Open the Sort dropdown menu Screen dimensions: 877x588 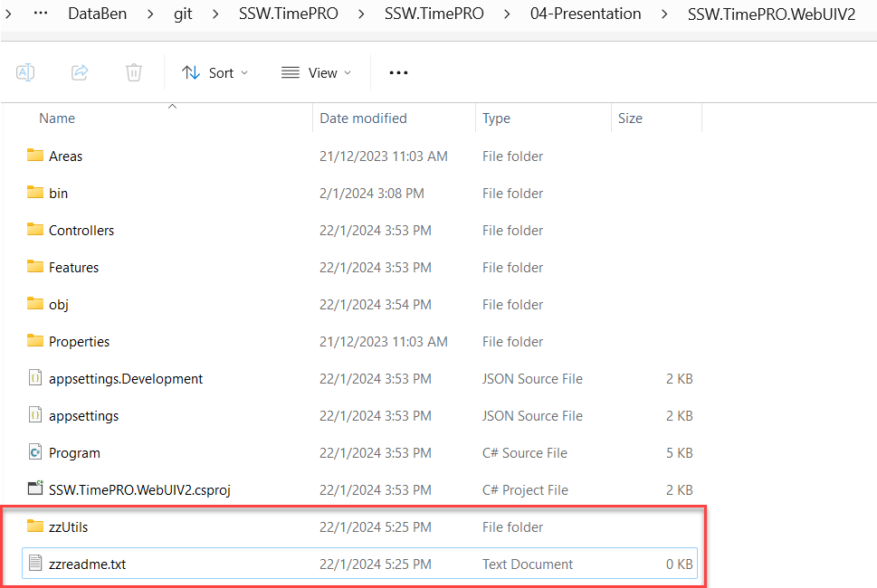click(214, 72)
